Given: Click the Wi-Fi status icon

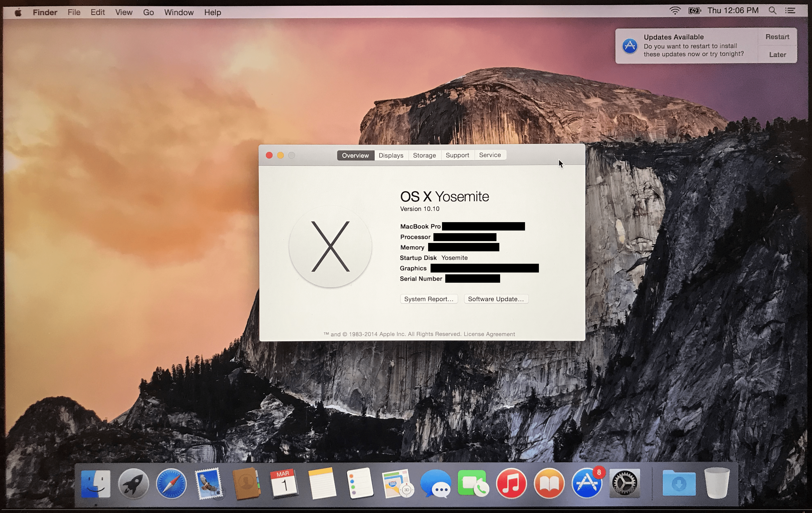Looking at the screenshot, I should (x=675, y=11).
